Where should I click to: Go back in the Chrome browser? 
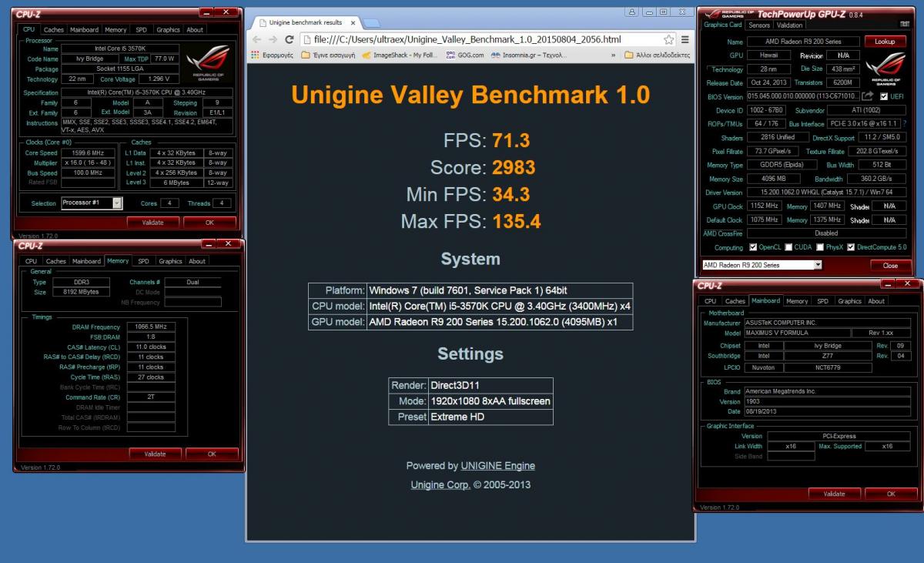[x=256, y=39]
